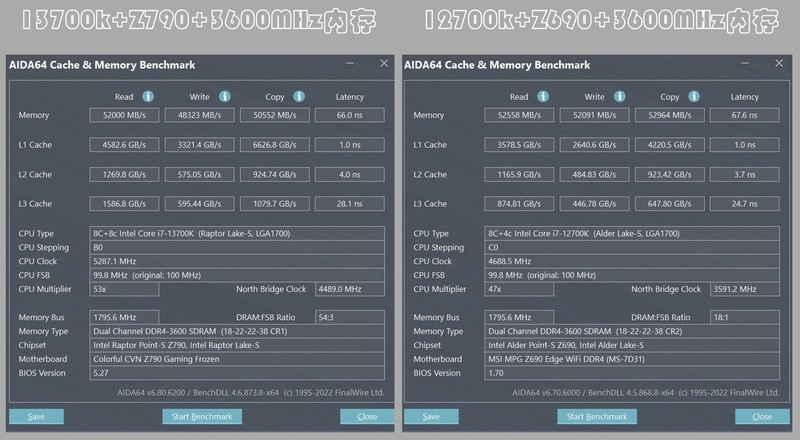Select Memory Latency value 67.6 ns
800x440 pixels.
744,115
